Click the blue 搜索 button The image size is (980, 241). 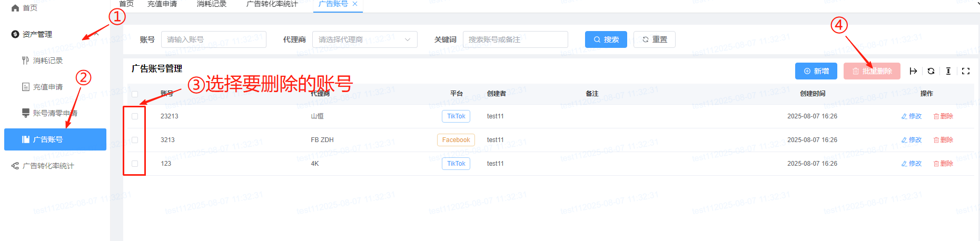click(606, 39)
